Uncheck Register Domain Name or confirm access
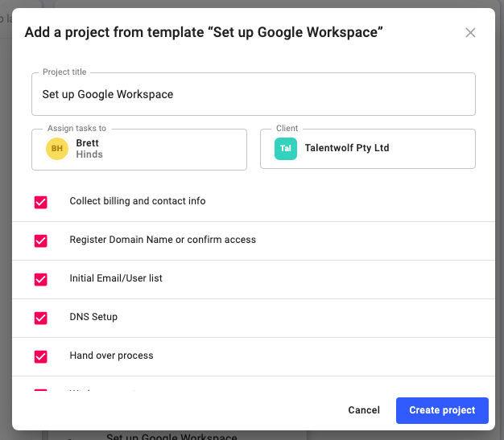The width and height of the screenshot is (504, 440). 41,241
